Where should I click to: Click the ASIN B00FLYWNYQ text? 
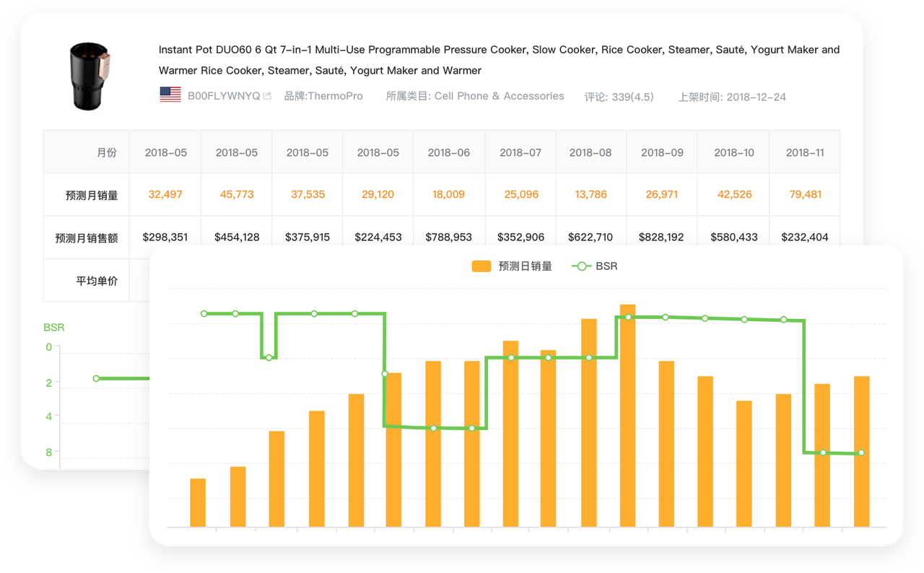click(x=223, y=96)
